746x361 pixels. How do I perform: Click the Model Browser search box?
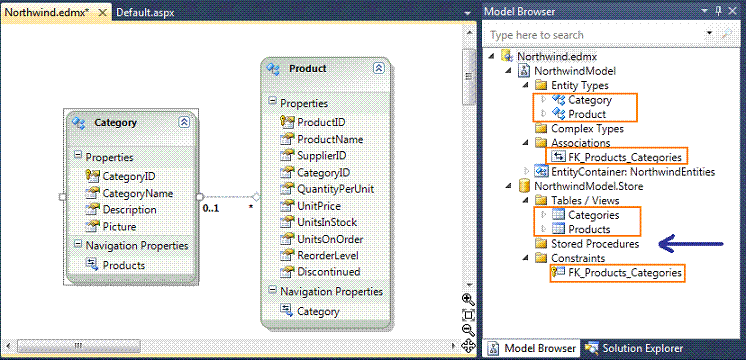coord(598,35)
